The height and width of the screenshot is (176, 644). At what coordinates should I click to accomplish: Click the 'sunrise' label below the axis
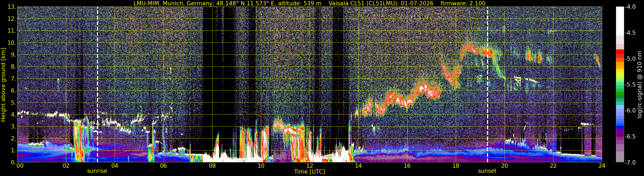coord(97,171)
